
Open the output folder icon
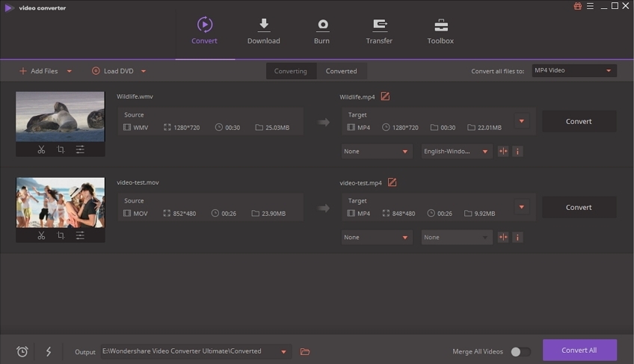coord(305,351)
